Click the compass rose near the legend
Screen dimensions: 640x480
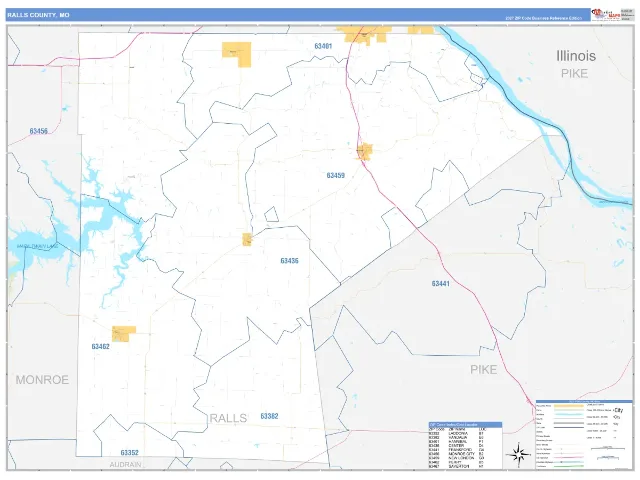click(518, 455)
